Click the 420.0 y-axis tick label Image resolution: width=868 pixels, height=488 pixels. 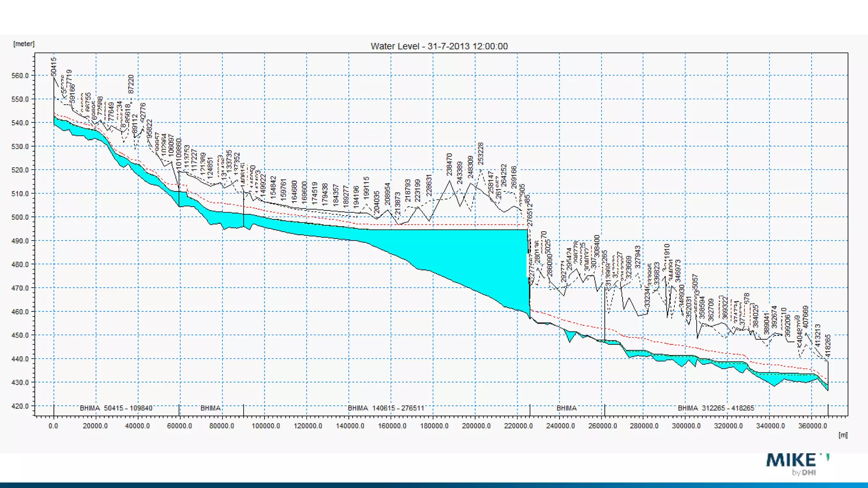click(20, 406)
